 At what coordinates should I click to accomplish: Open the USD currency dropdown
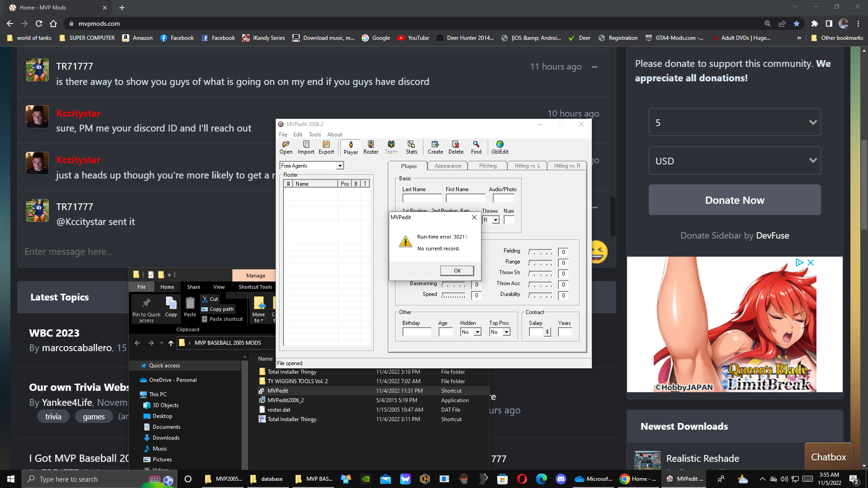[735, 161]
